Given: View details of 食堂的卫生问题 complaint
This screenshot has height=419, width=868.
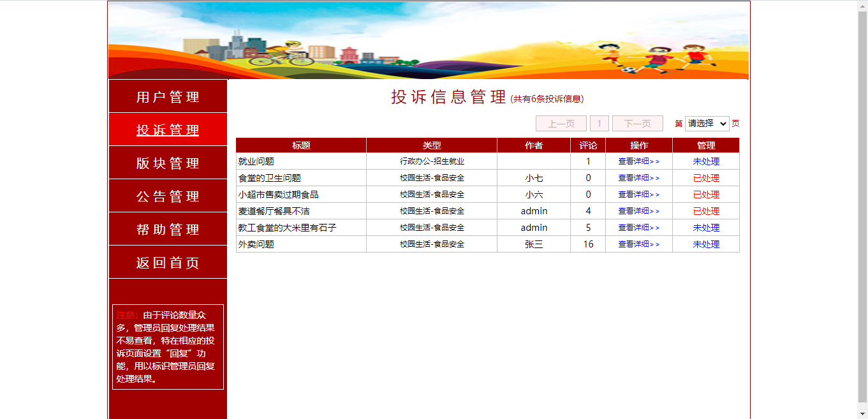Looking at the screenshot, I should click(x=639, y=178).
